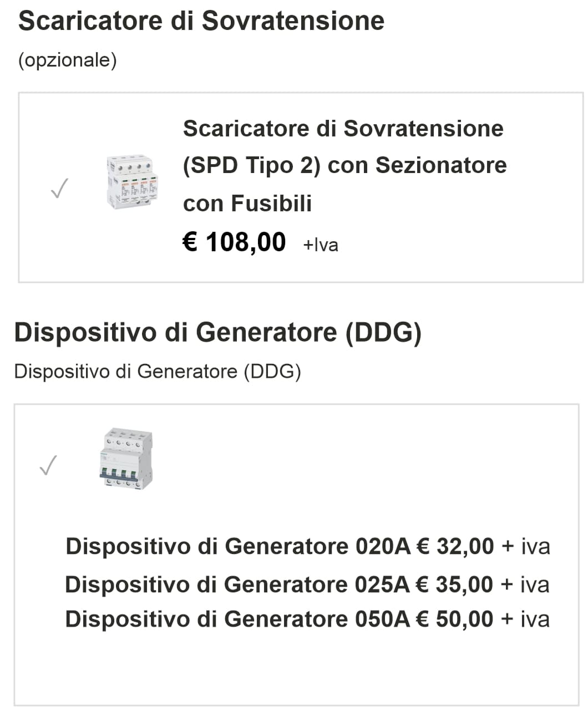The image size is (588, 716).
Task: Click the non-bold Dispositivo di Generatore (DDG) subtitle
Action: 158,371
